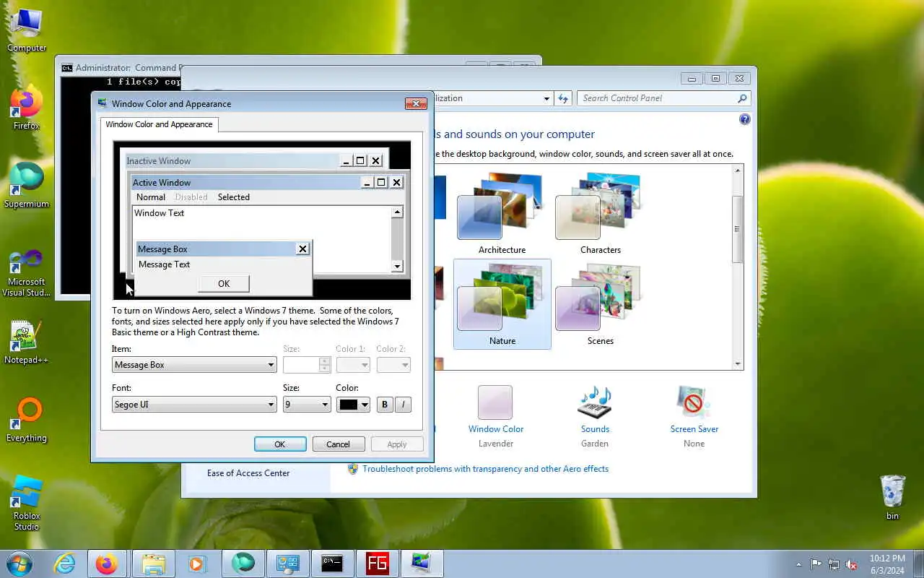Click OK inside the Message Box preview
924x578 pixels.
(224, 284)
